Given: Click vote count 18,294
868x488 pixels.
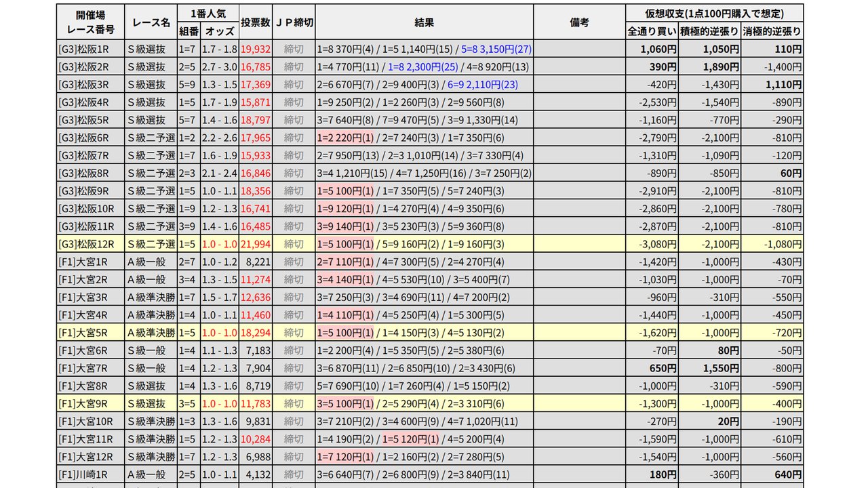Looking at the screenshot, I should pyautogui.click(x=256, y=332).
